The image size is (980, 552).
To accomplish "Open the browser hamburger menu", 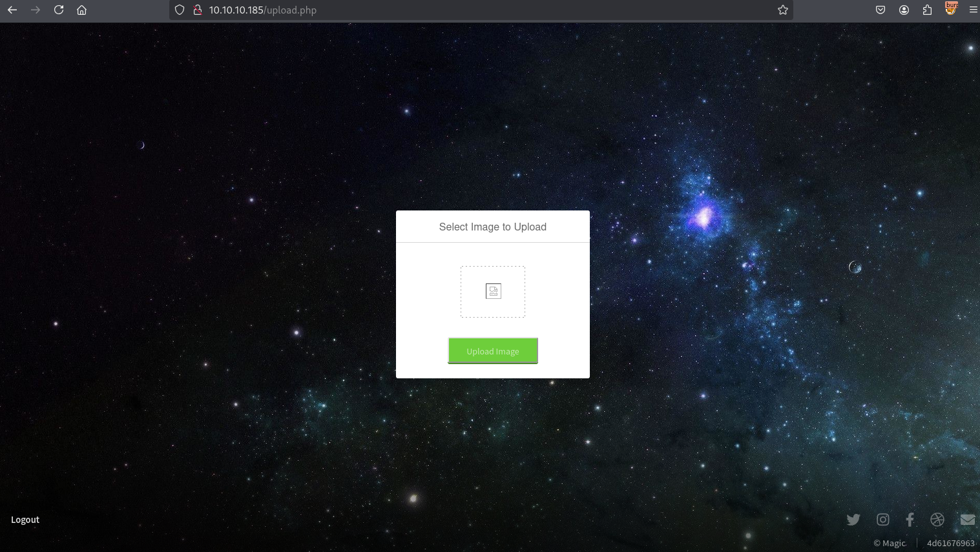I will point(973,10).
